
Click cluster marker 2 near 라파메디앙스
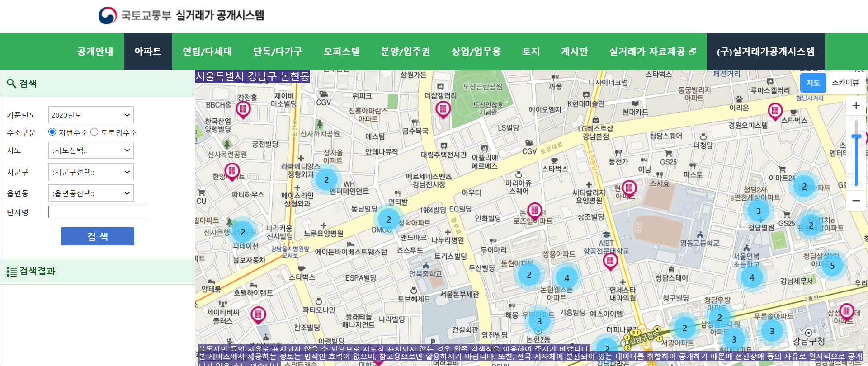point(326,180)
